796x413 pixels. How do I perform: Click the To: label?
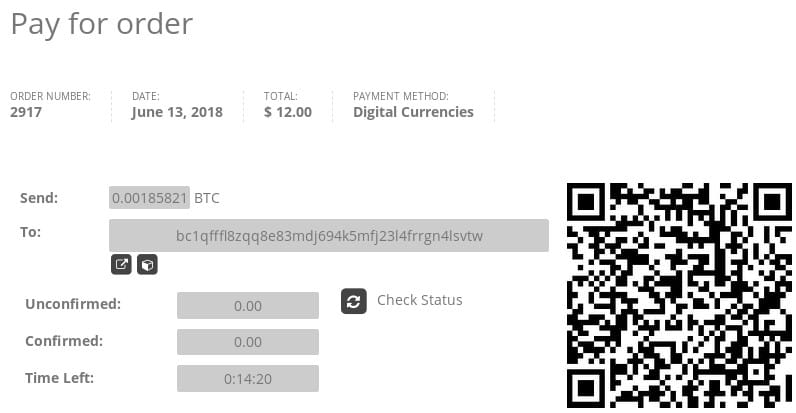(30, 232)
